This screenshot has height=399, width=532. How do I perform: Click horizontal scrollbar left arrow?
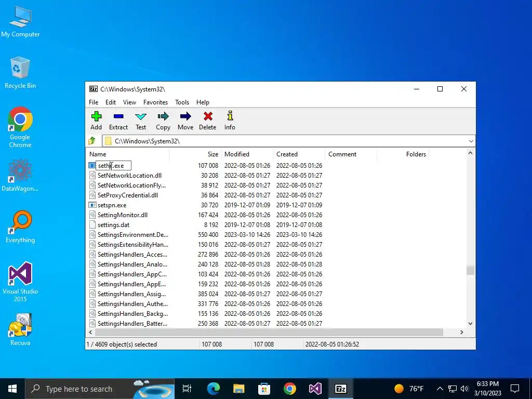click(90, 332)
